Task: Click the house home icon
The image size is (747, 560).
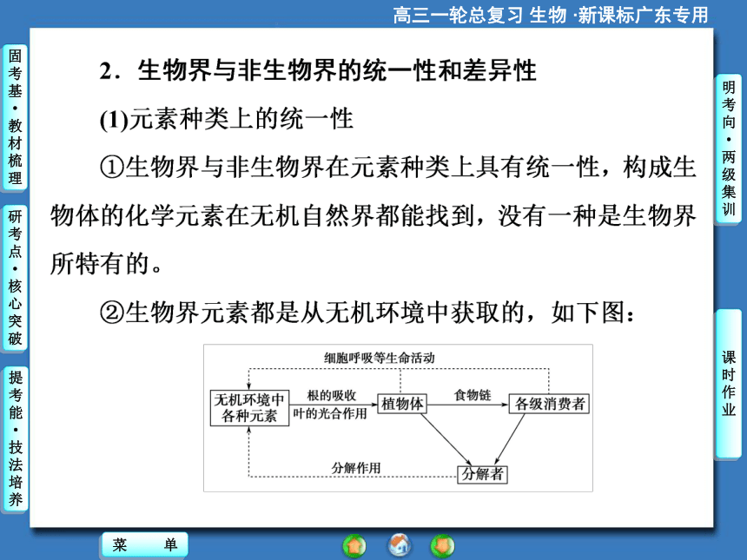Action: [x=400, y=545]
